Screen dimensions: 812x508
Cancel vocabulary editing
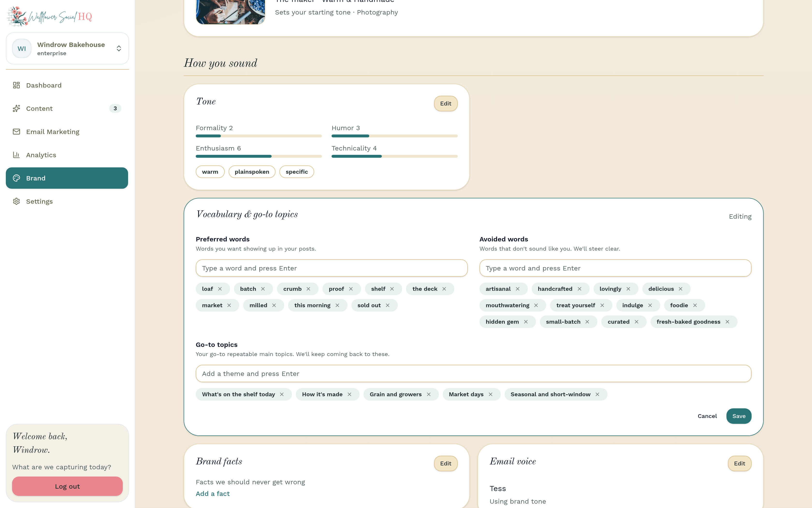[707, 416]
